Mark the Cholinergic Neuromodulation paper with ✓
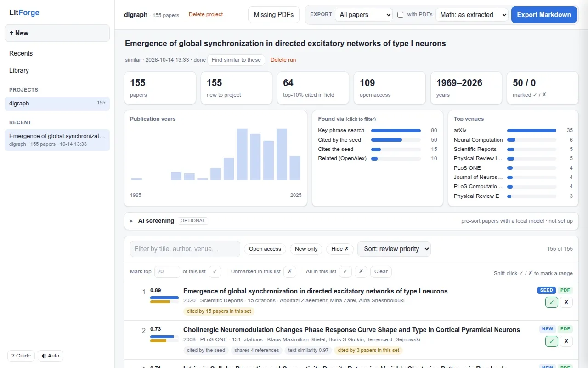 tap(552, 341)
